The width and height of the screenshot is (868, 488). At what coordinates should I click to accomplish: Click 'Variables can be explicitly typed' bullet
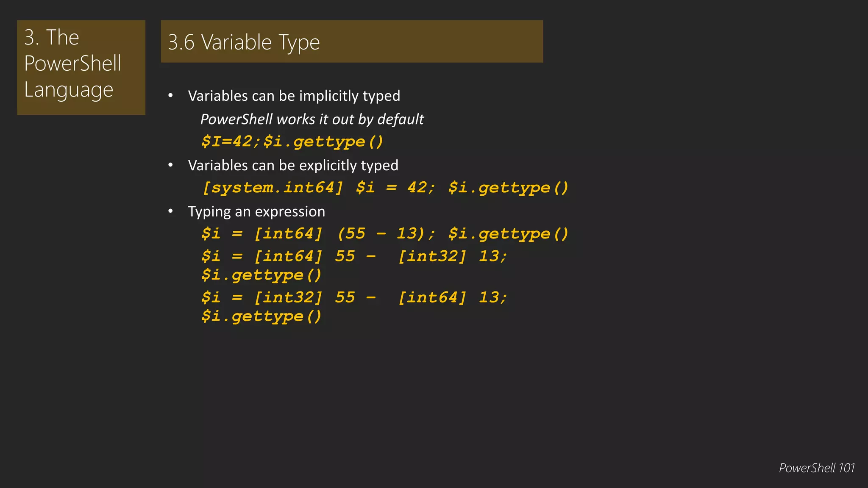point(293,166)
